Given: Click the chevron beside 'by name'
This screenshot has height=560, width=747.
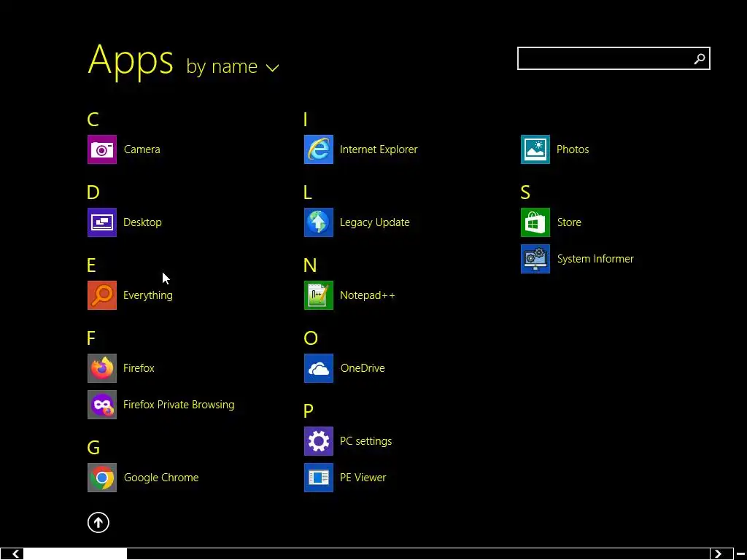Looking at the screenshot, I should 272,68.
